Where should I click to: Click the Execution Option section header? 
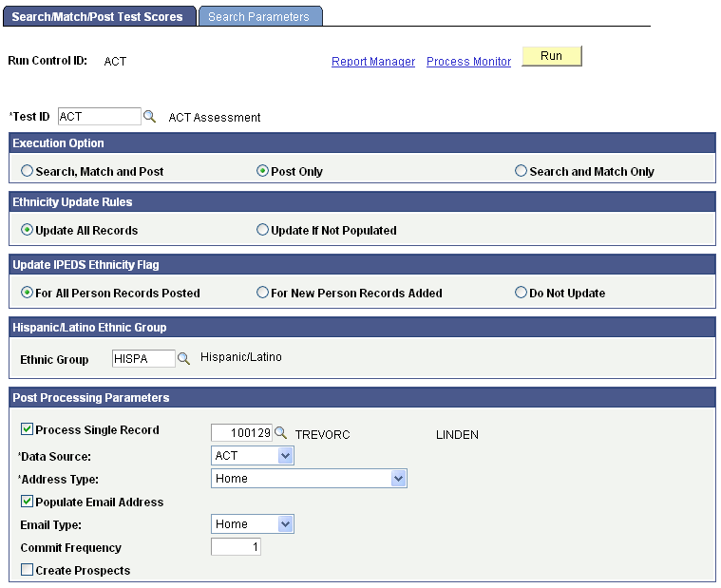362,143
